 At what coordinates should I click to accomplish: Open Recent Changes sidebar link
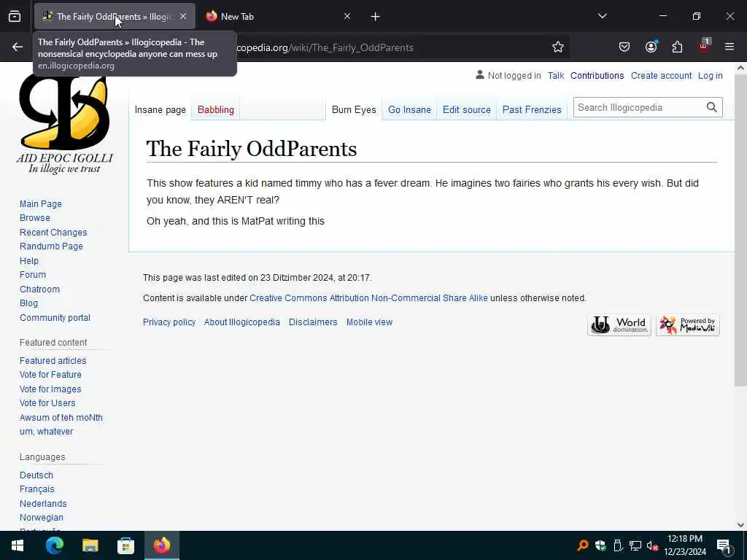pos(53,233)
